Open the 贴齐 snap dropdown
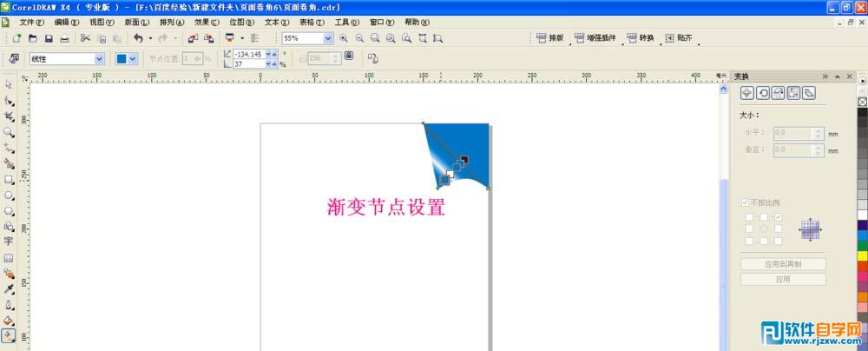Viewport: 868px width, 351px height. tap(699, 43)
